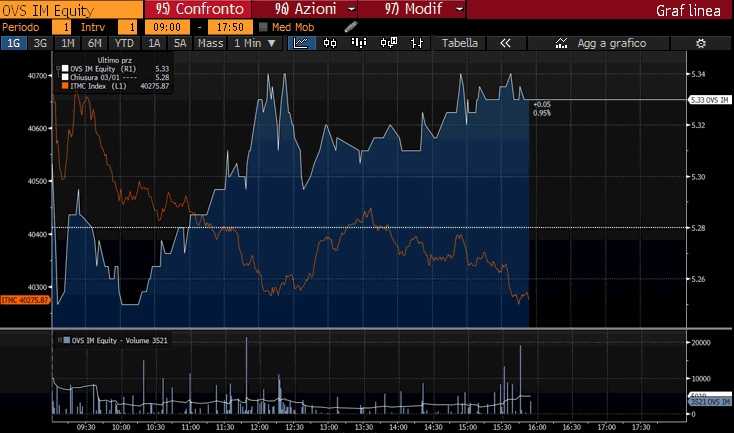Click the Agg a grafico button
Image resolution: width=734 pixels, height=433 pixels.
[599, 43]
